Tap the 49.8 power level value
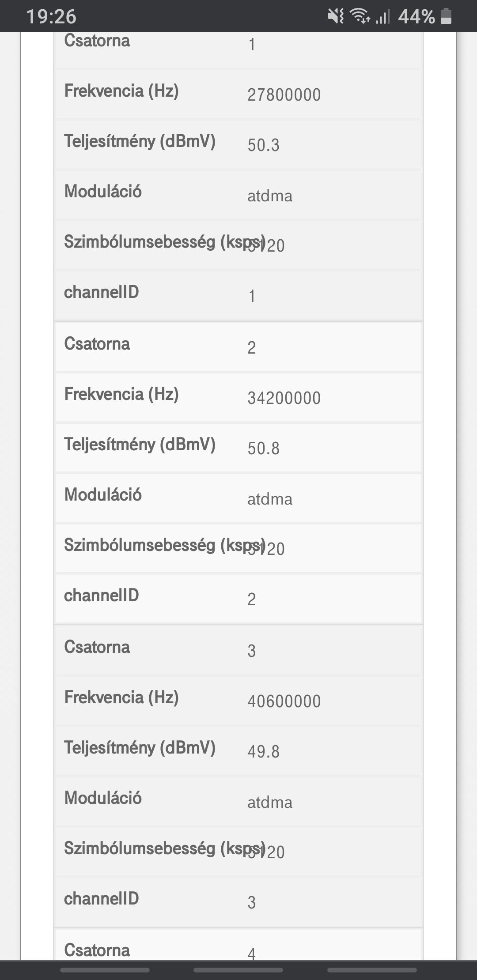477x980 pixels. point(264,752)
